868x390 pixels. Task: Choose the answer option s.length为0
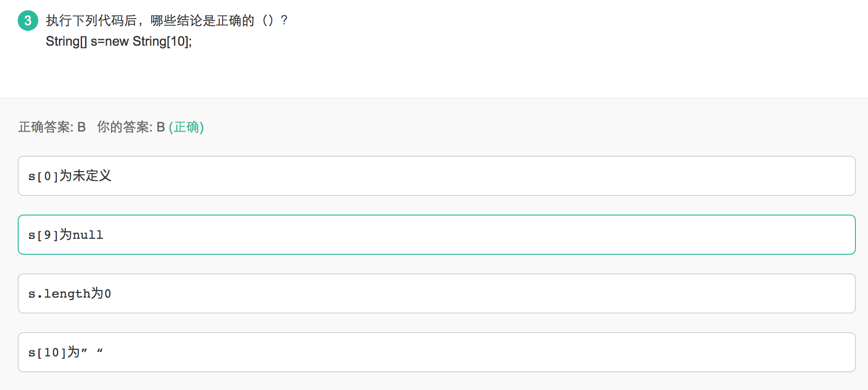coord(436,293)
